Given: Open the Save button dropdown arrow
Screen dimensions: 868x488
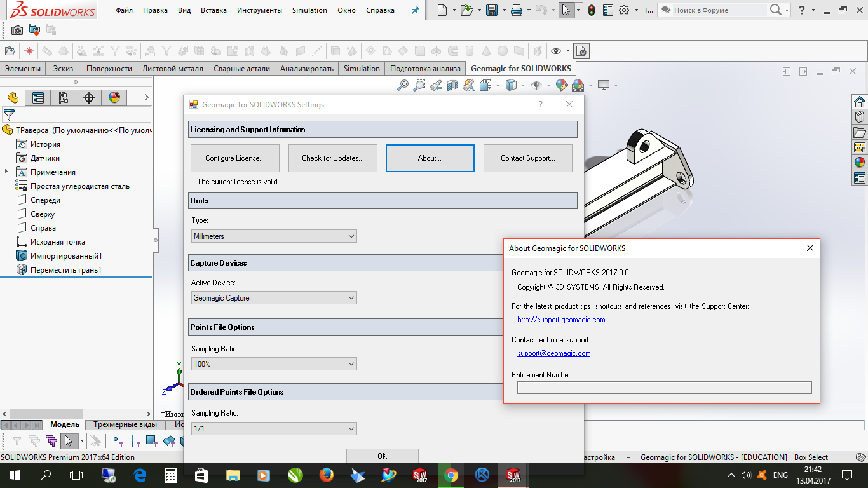Looking at the screenshot, I should coord(504,10).
